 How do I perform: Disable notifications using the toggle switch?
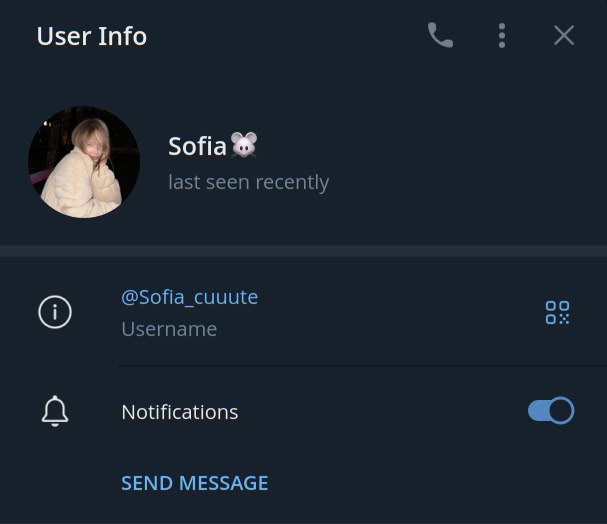pos(551,411)
